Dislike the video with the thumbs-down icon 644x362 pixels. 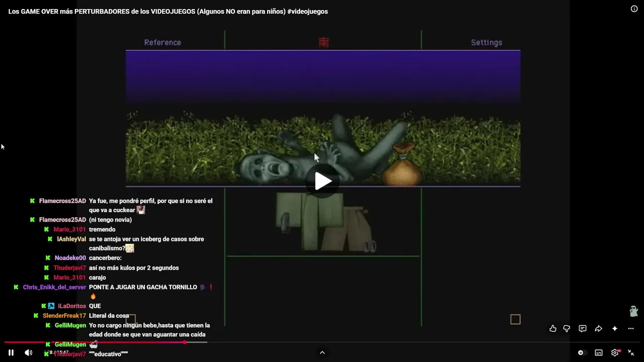tap(567, 329)
